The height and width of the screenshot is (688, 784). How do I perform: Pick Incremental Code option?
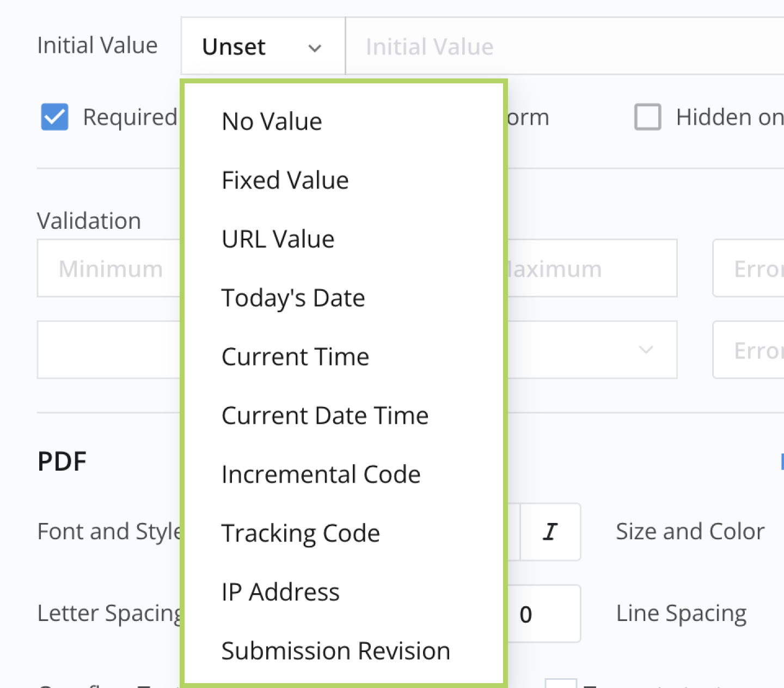321,474
